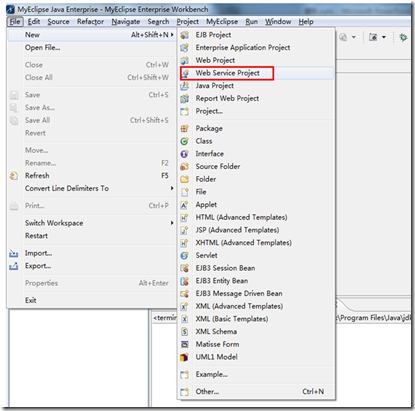Click the EJB3 Session Bean icon
Viewport: 415px width, 411px height.
click(x=184, y=268)
